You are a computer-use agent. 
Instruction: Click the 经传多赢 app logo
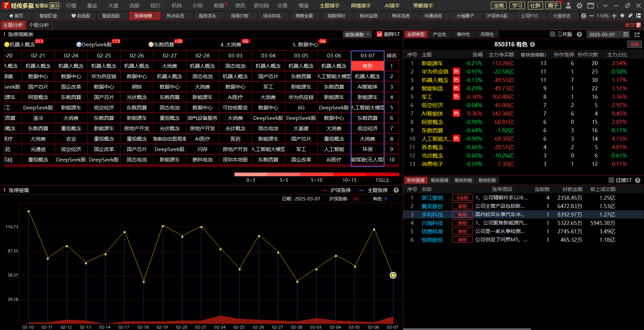18,5
